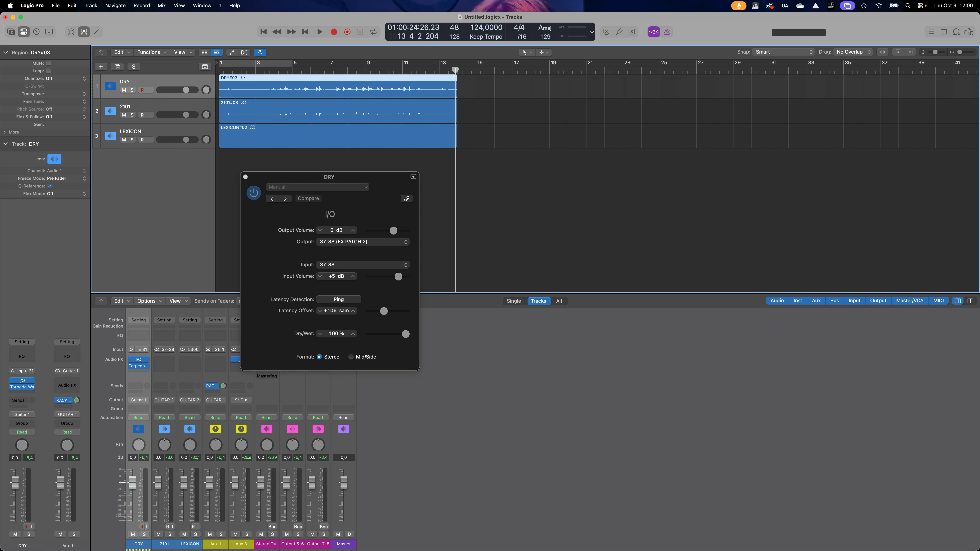
Task: Open the Navigate menu
Action: click(115, 5)
